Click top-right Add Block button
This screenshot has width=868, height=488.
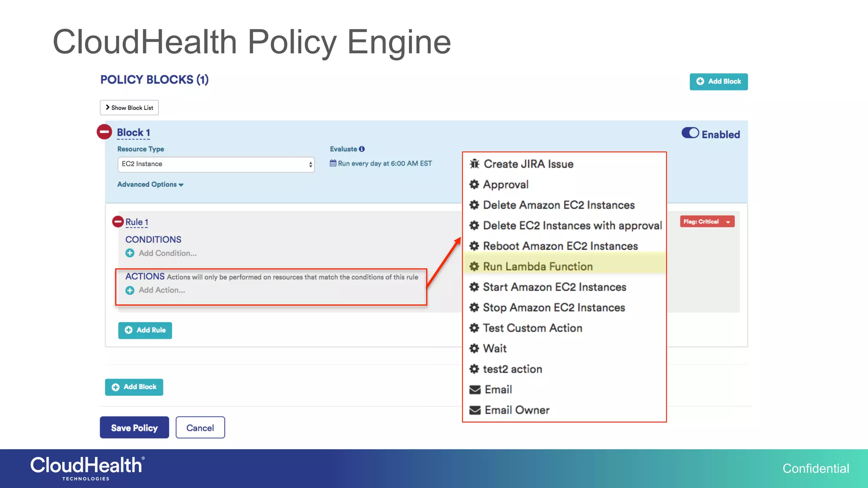point(718,81)
